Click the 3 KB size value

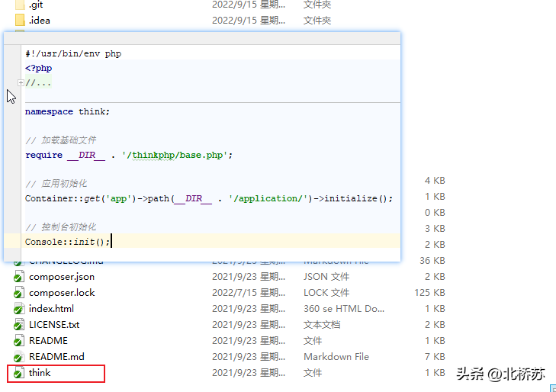(x=435, y=228)
